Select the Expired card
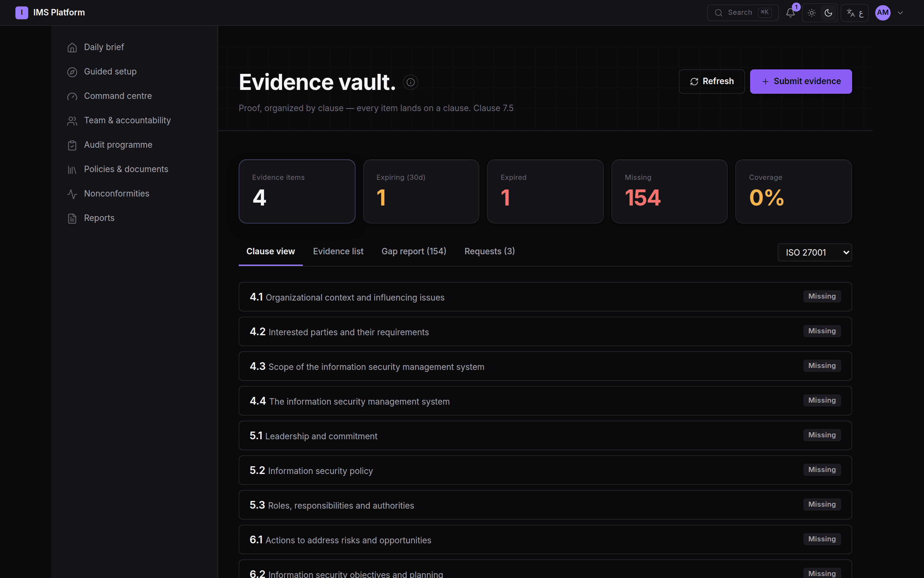Screen dimensions: 924x578 tap(545, 191)
